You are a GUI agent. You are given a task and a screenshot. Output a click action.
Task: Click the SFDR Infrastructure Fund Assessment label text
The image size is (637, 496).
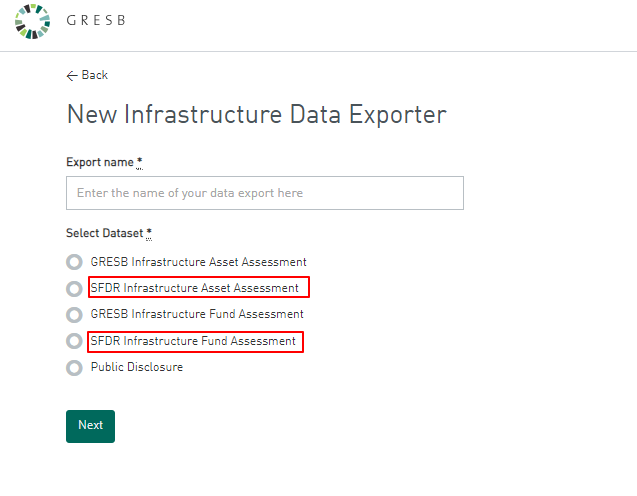(193, 341)
